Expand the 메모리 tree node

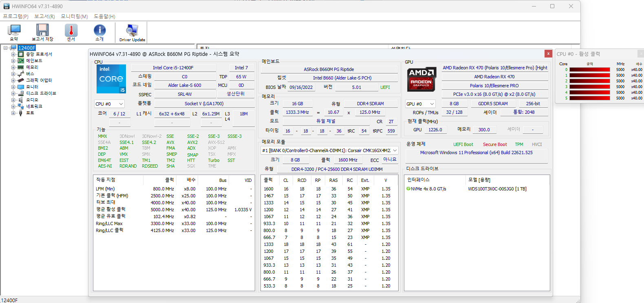coord(13,67)
